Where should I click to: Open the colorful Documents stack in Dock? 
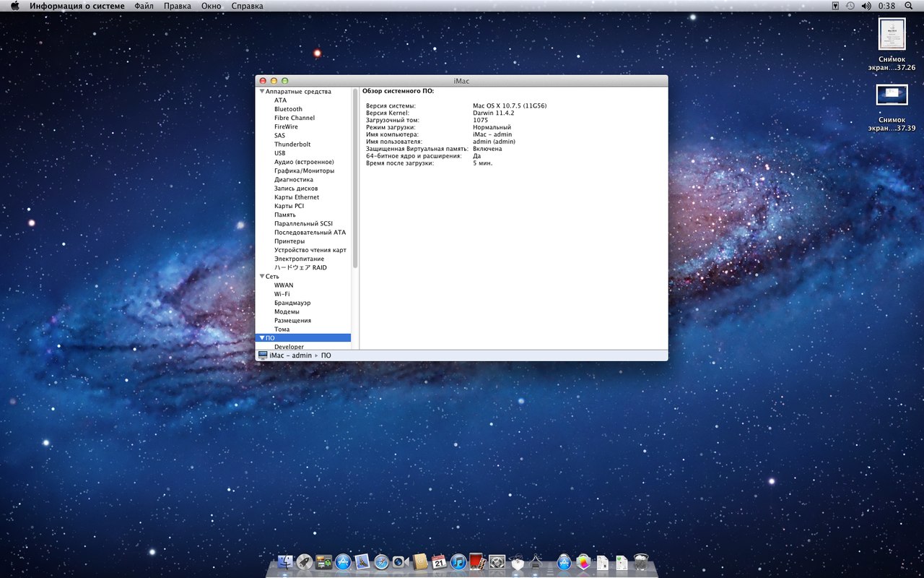tap(583, 562)
